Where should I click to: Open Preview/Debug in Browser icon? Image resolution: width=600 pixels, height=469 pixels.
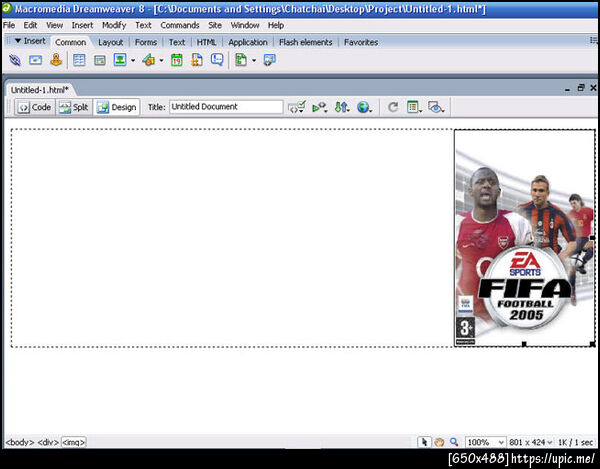320,107
